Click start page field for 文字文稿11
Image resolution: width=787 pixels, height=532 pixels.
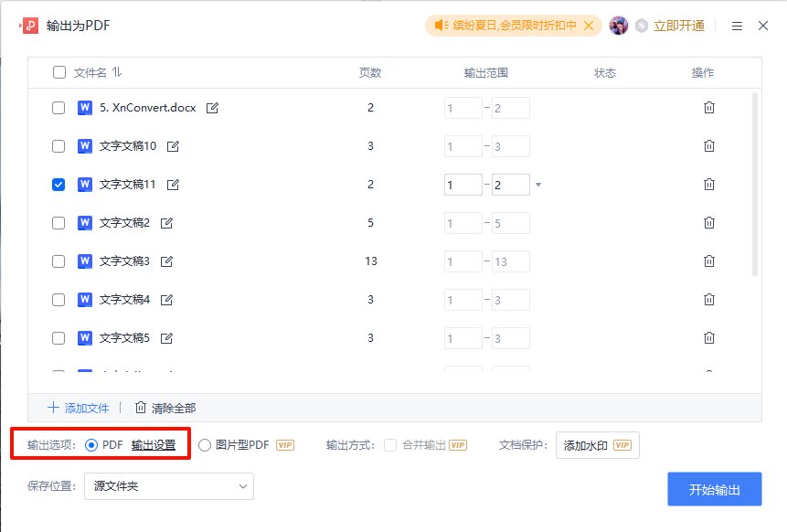[463, 185]
